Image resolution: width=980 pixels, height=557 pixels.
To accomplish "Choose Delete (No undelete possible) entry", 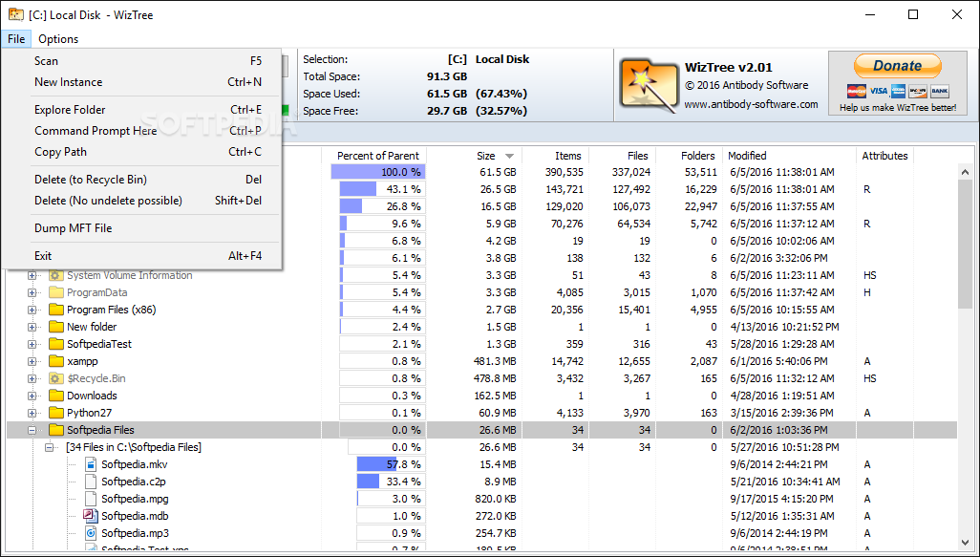I will (x=141, y=201).
